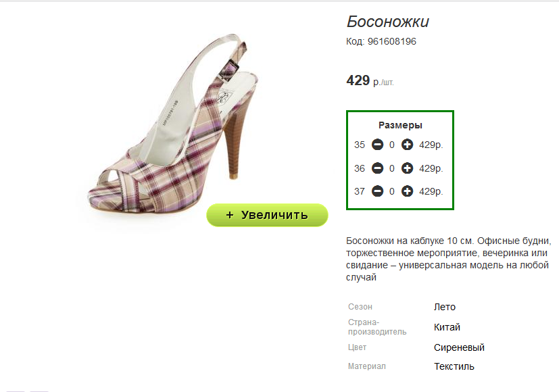Viewport: 559px width, 392px height.
Task: Click the main price 429 р./шт.
Action: click(x=370, y=80)
